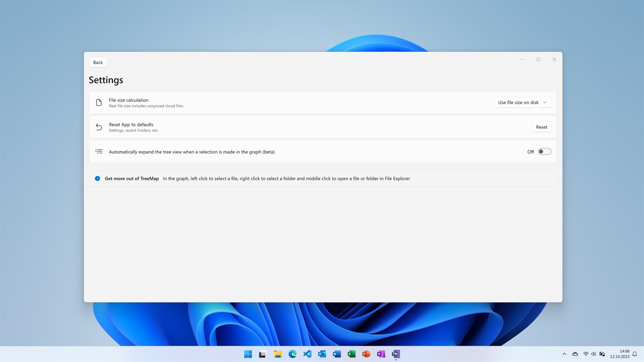This screenshot has height=362, width=644.
Task: Open the file size calculation dropdown
Action: click(x=522, y=103)
